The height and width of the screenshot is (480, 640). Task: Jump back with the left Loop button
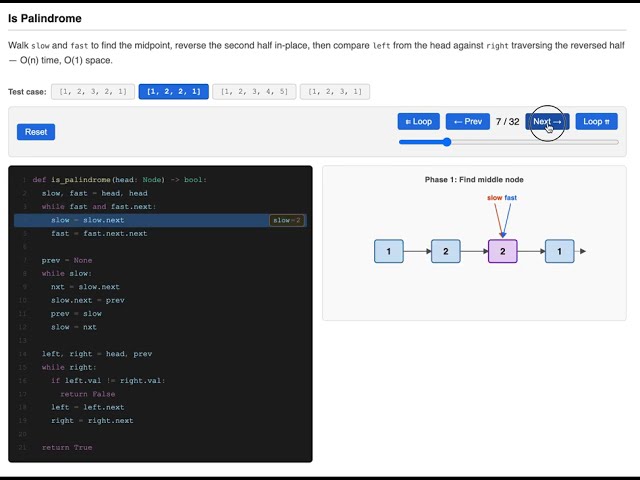(418, 121)
